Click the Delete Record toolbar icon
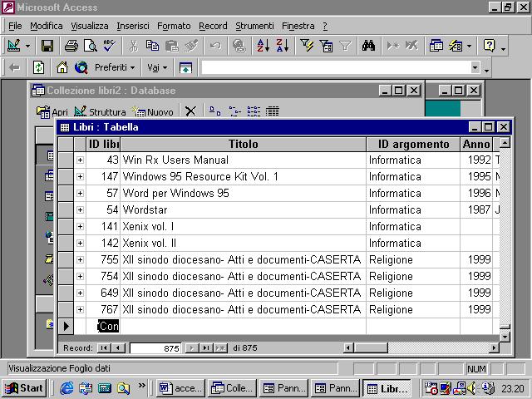This screenshot has width=532, height=399. [412, 46]
